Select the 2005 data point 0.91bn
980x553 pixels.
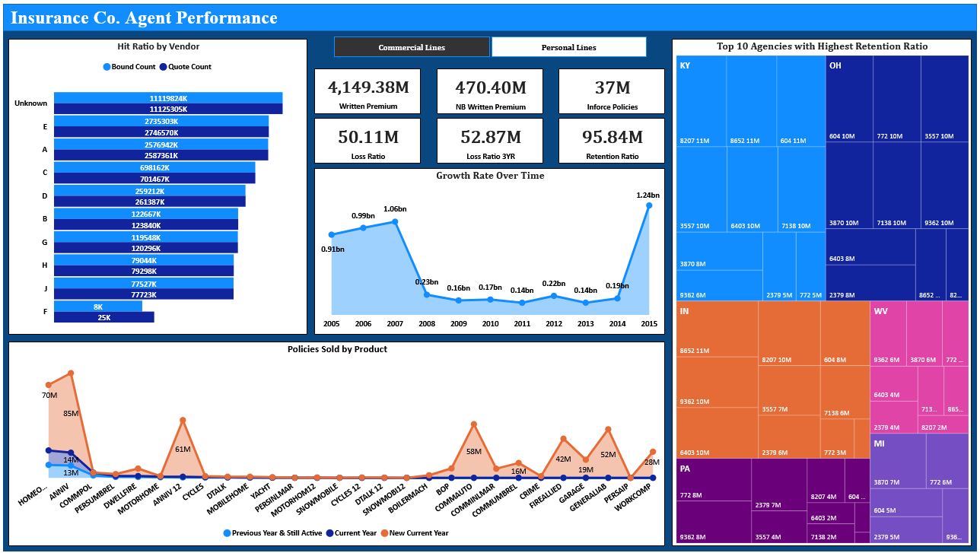[331, 234]
